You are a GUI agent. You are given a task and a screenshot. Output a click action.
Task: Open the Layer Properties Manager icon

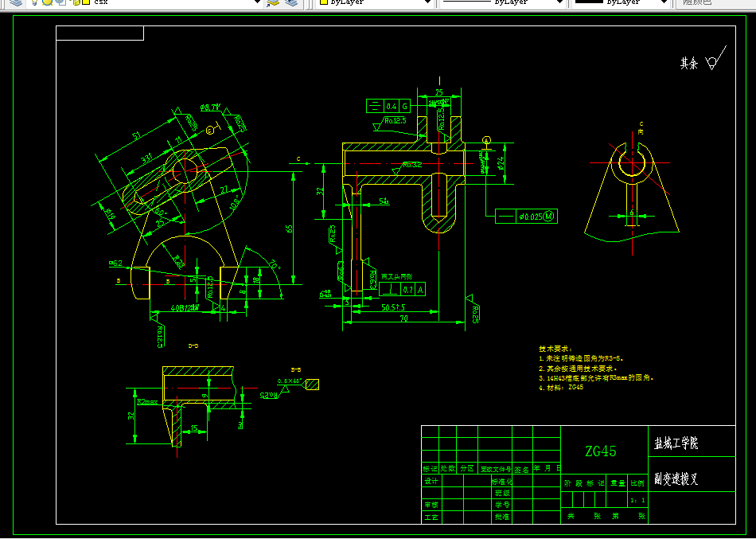click(16, 2)
